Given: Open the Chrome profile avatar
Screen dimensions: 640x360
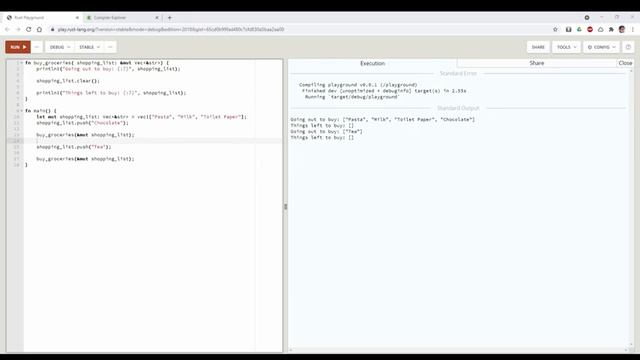Looking at the screenshot, I should tap(622, 29).
